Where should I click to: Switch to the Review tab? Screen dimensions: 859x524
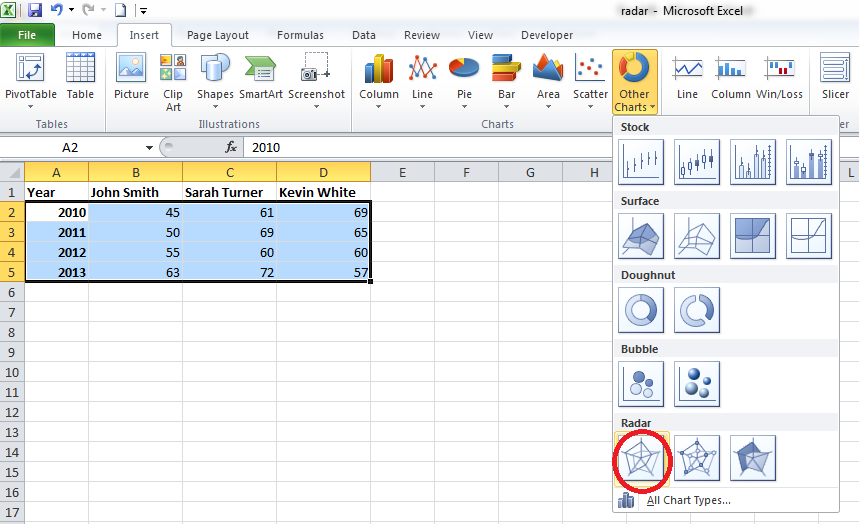coord(422,35)
